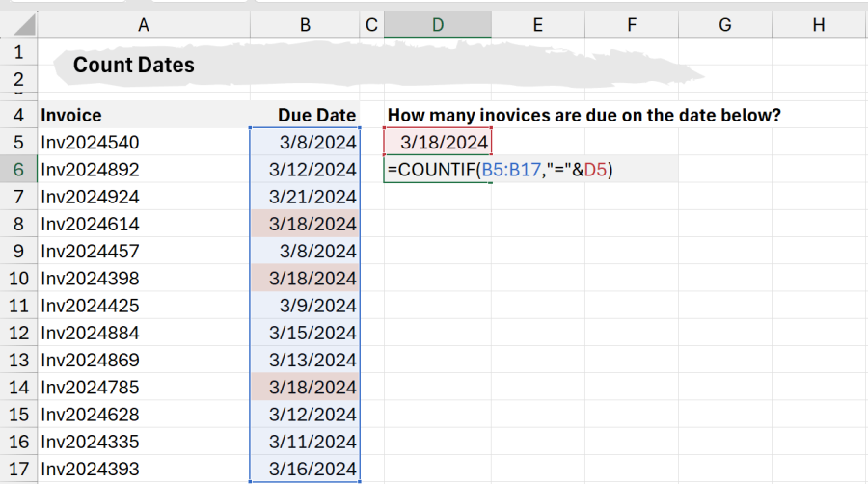This screenshot has height=484, width=868.
Task: Select column H header
Action: pos(819,25)
